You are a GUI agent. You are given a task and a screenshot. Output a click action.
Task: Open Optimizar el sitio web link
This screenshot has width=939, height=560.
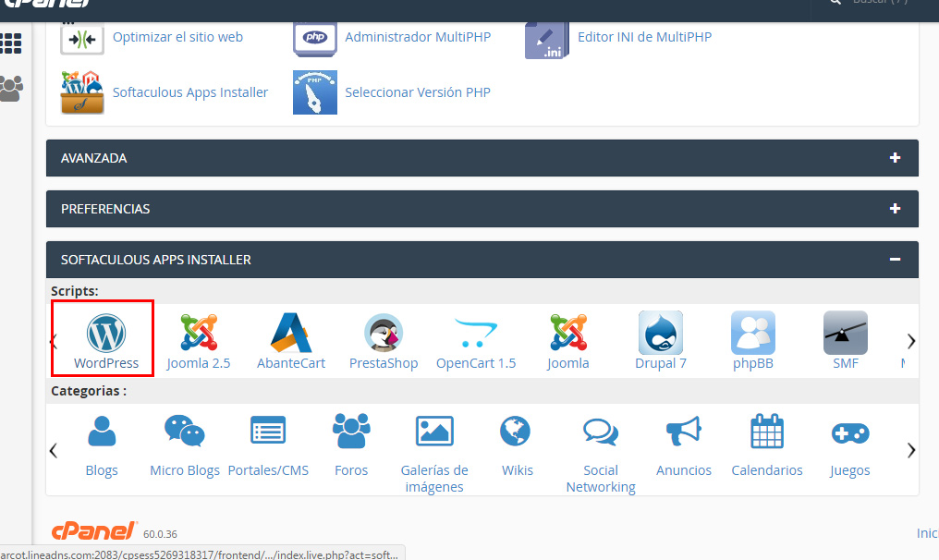tap(177, 37)
